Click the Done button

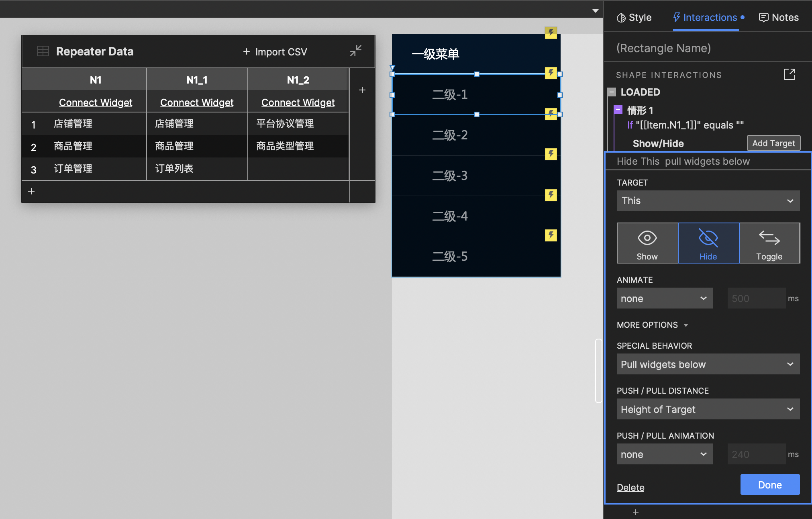click(x=769, y=484)
